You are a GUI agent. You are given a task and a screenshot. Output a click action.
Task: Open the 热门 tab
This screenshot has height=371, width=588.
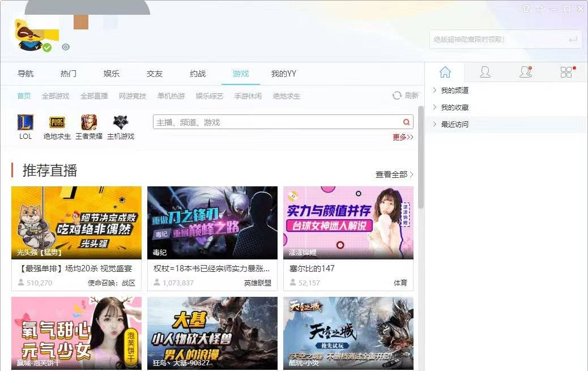[69, 74]
